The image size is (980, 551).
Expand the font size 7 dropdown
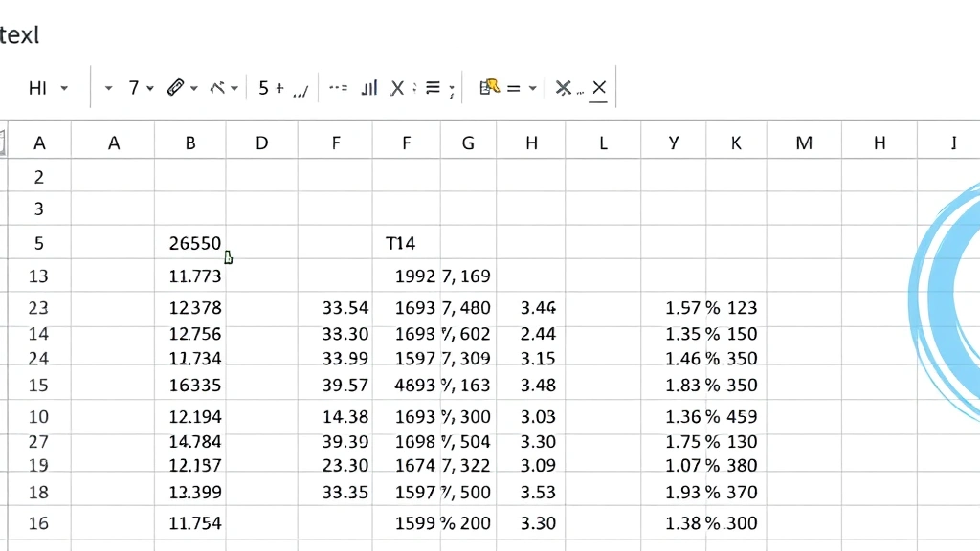(150, 88)
